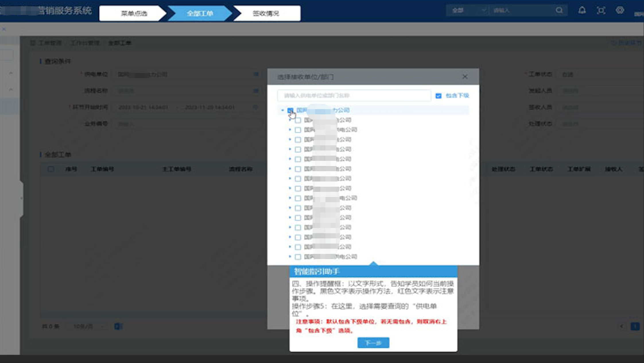Open the settings gear icon

point(620,11)
